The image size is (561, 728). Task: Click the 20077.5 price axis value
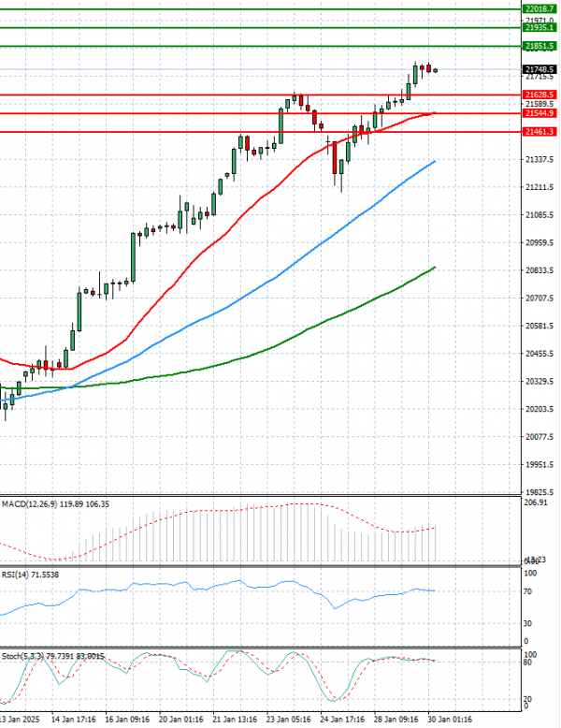coord(539,437)
